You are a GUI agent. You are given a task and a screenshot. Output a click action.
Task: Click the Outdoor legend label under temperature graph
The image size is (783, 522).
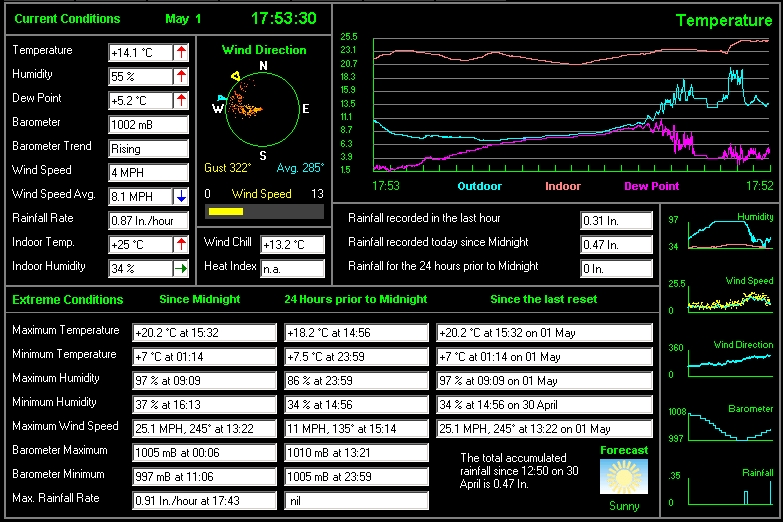(x=480, y=186)
